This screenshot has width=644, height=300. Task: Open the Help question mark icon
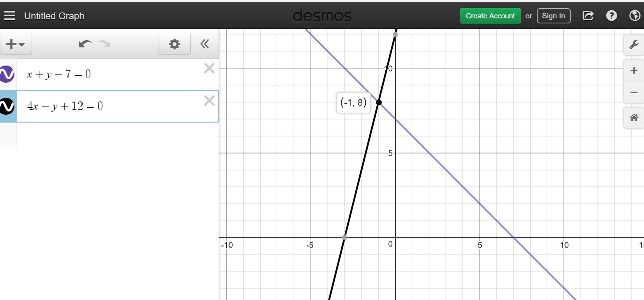[611, 16]
